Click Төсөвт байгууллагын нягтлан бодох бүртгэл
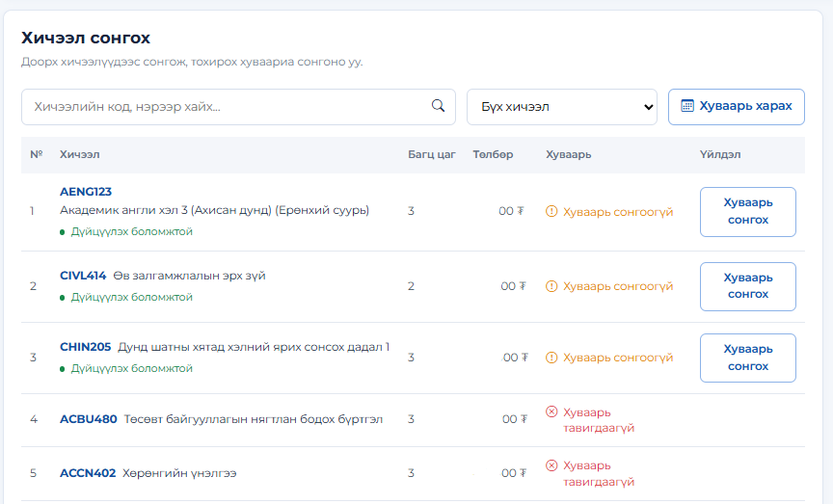This screenshot has width=833, height=504. click(x=254, y=419)
